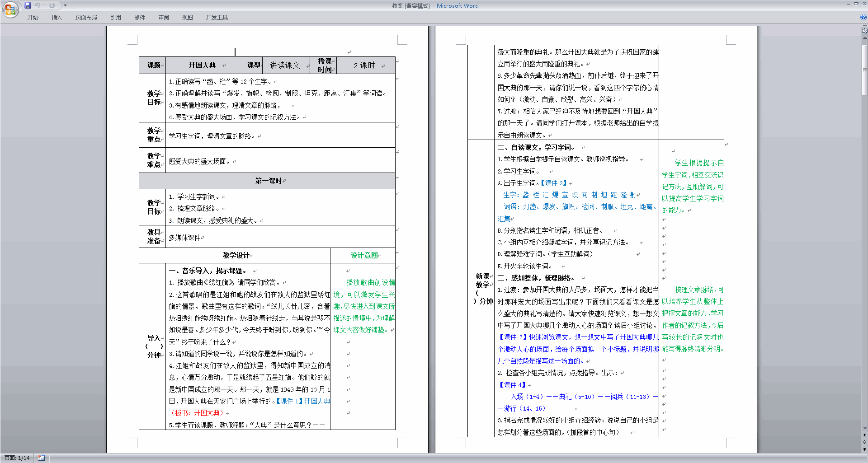The image size is (868, 463).
Task: Click the document split bar handle above scrollbar
Action: 865,26
